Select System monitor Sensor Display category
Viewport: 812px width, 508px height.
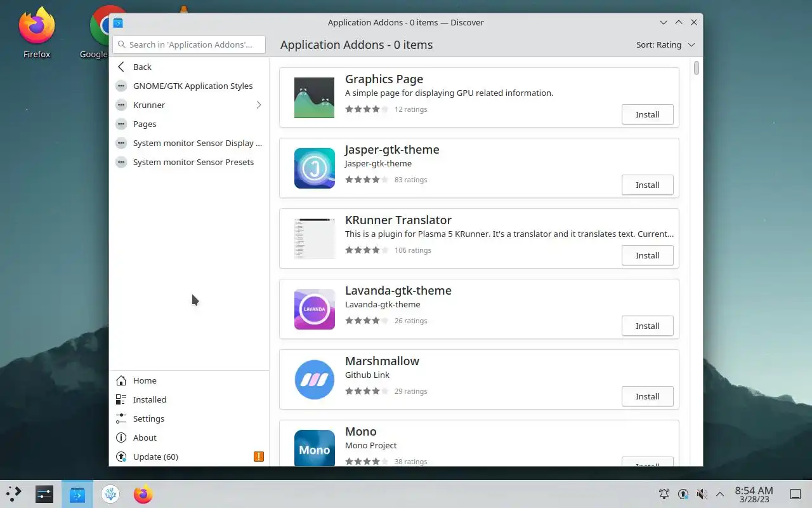click(x=189, y=143)
